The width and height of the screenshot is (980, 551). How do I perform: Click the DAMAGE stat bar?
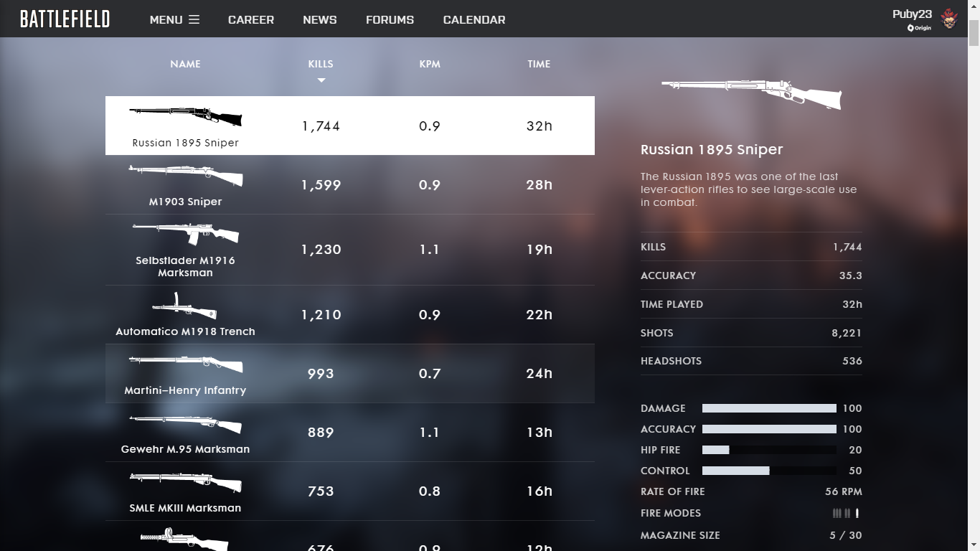pos(769,408)
